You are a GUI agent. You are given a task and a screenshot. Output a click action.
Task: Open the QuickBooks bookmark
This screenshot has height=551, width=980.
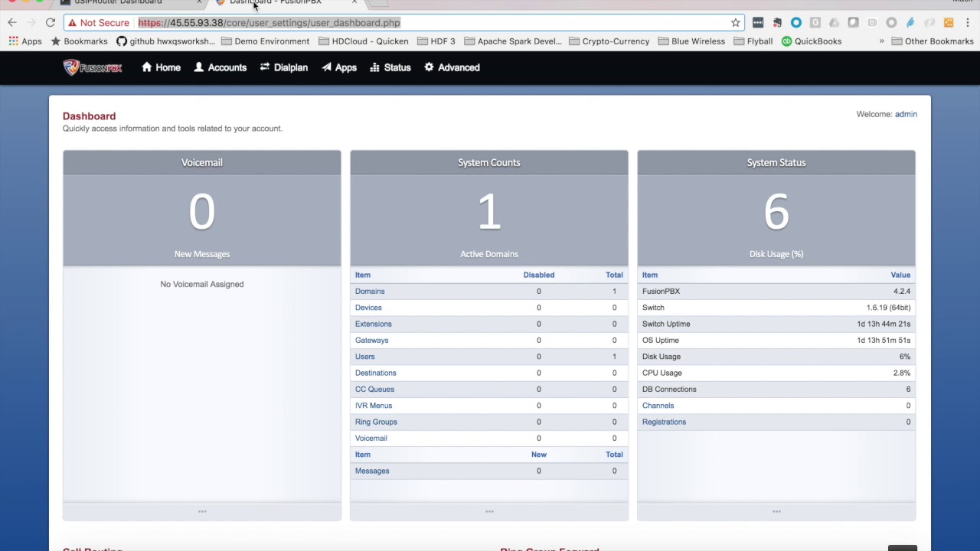812,41
